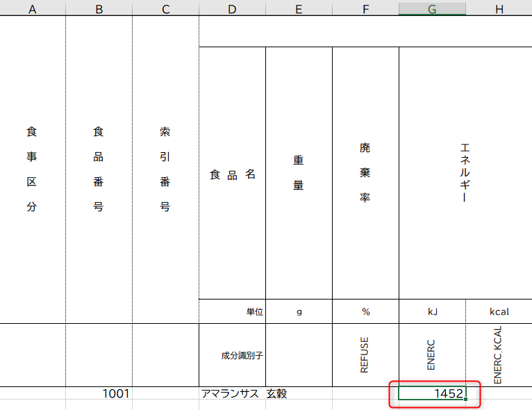Select the アマランサス 玄穀 food name cell
This screenshot has height=410, width=532.
click(232, 393)
